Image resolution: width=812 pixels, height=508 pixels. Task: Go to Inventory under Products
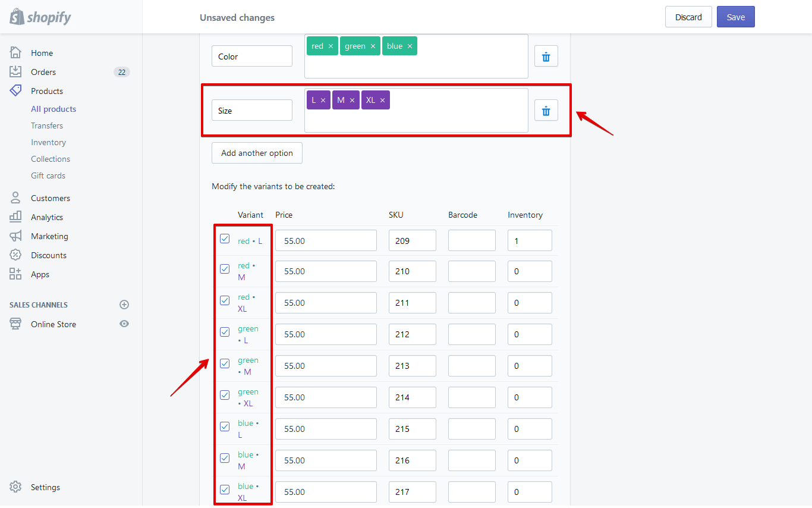pyautogui.click(x=48, y=142)
